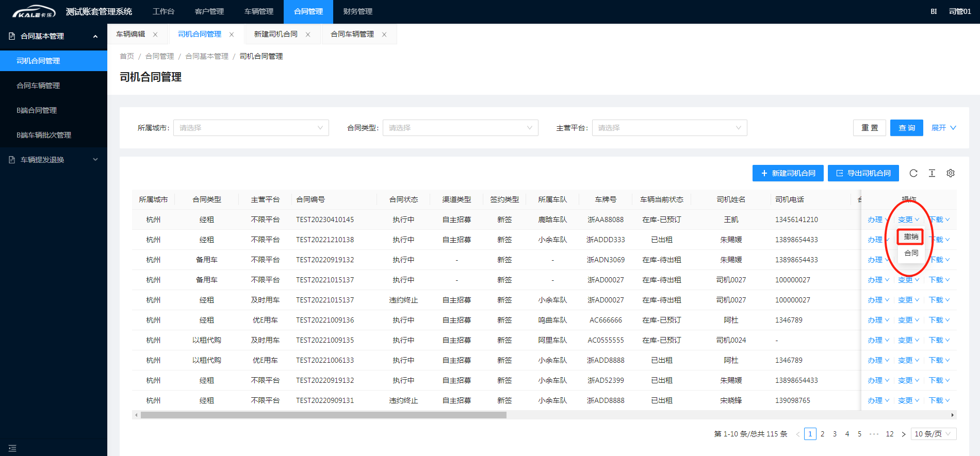The width and height of the screenshot is (980, 456).
Task: Go to page 5
Action: coord(859,434)
